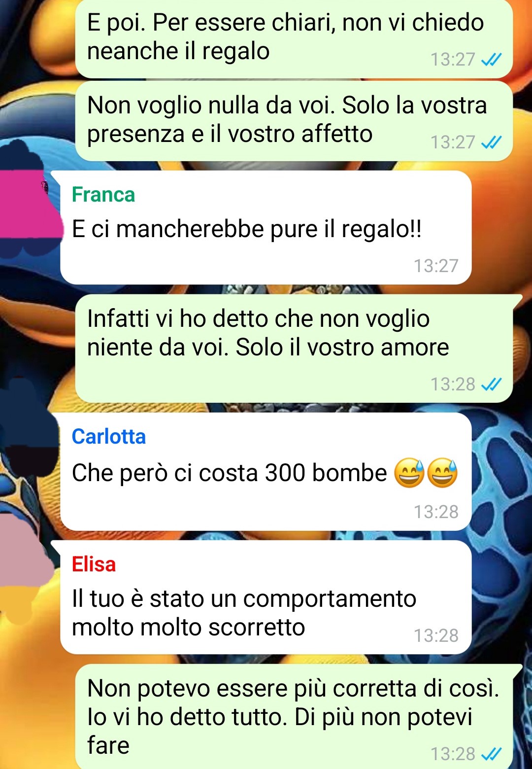This screenshot has width=532, height=769.
Task: Tap the first sweat-smile emoji
Action: pos(409,473)
